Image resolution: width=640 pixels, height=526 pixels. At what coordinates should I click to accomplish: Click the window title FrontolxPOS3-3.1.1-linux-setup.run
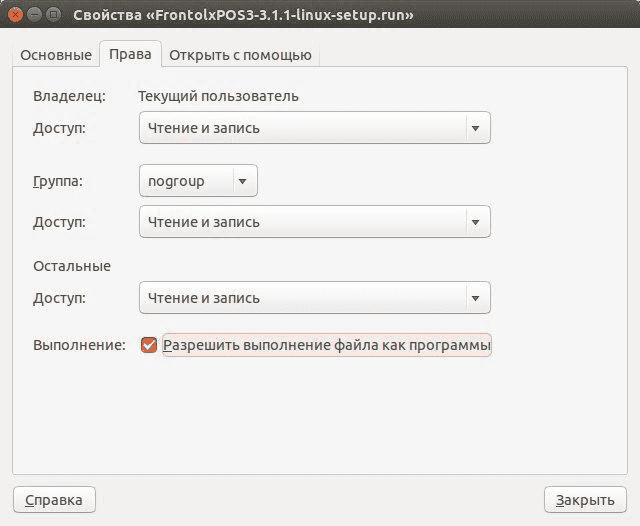click(x=243, y=15)
